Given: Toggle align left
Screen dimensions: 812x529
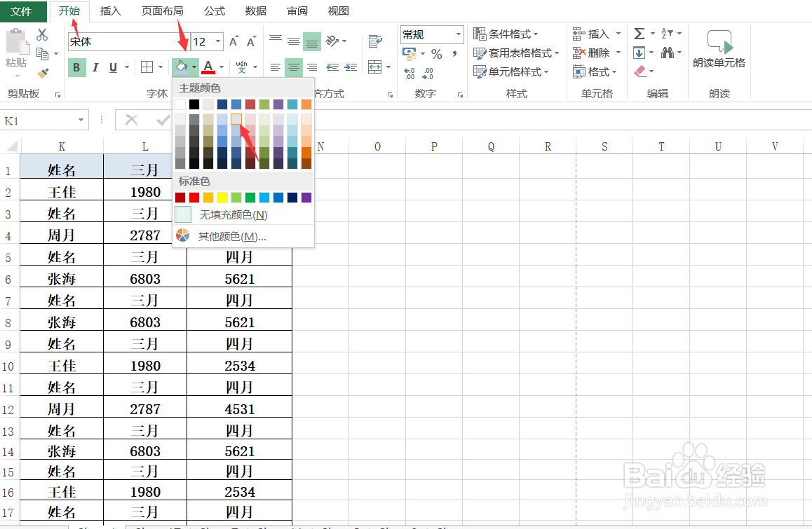Looking at the screenshot, I should [276, 67].
